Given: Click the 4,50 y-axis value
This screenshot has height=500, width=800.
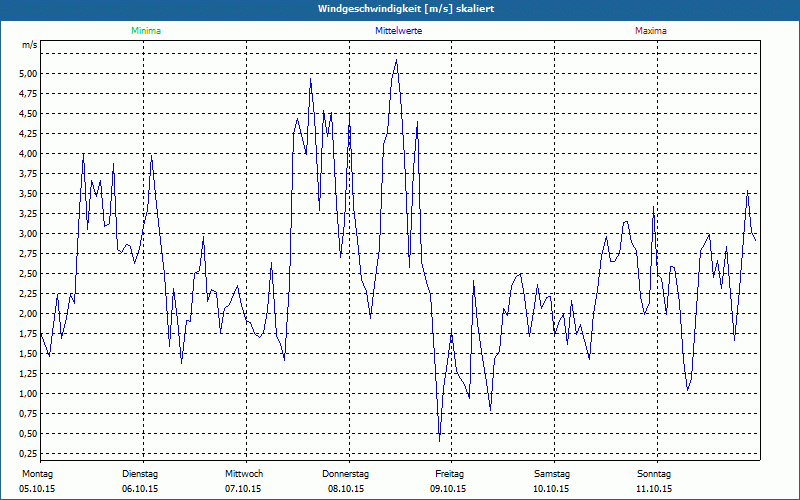Looking at the screenshot, I should (x=30, y=114).
